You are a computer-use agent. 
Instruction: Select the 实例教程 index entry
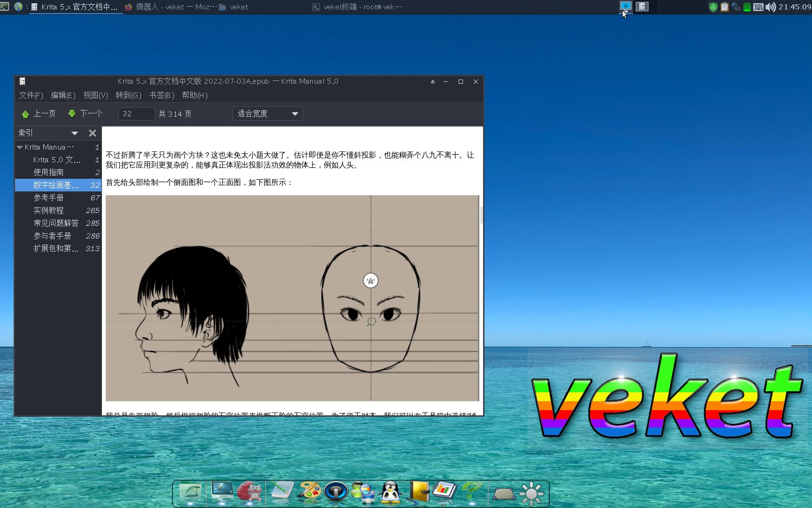[58, 211]
